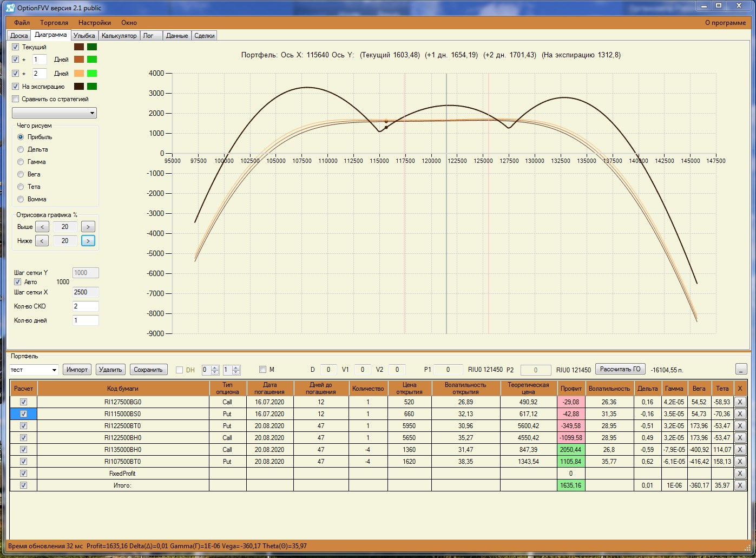The width and height of the screenshot is (756, 558).
Task: Click the left arrow next to Выше
Action: point(42,227)
